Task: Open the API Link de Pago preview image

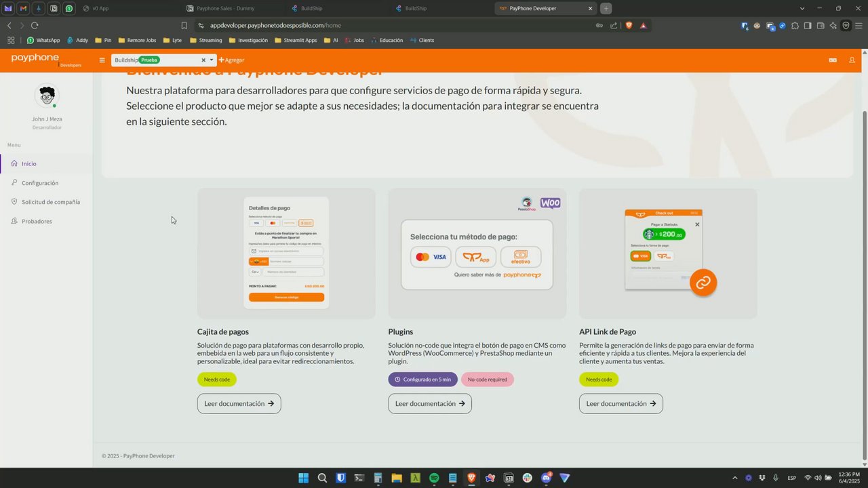Action: (x=668, y=253)
